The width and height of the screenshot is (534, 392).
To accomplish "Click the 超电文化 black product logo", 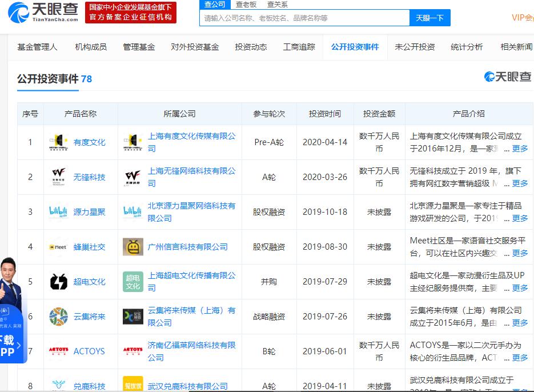I will pyautogui.click(x=58, y=282).
